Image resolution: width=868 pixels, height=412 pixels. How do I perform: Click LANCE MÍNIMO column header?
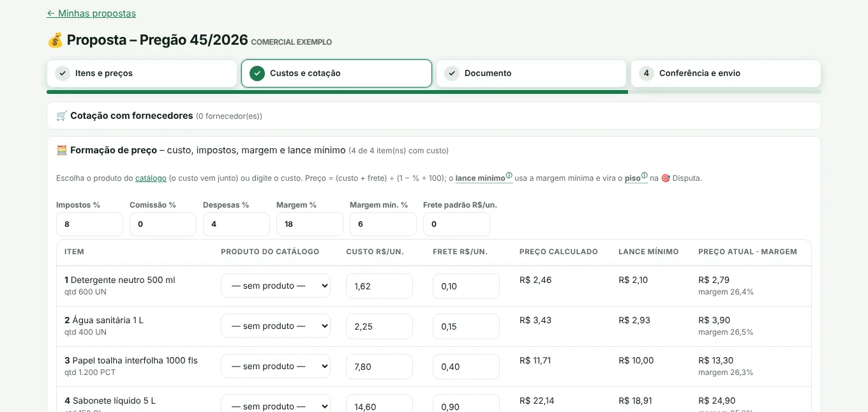click(648, 252)
